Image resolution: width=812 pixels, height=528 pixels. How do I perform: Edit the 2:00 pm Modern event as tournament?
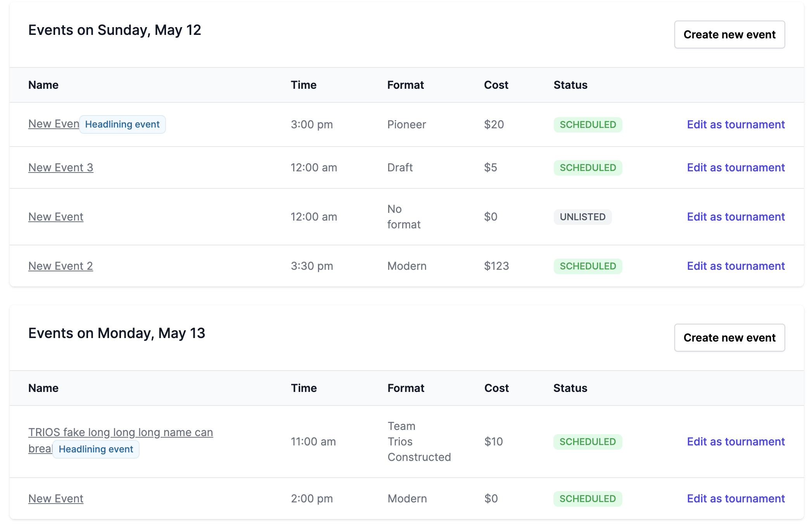pos(736,499)
